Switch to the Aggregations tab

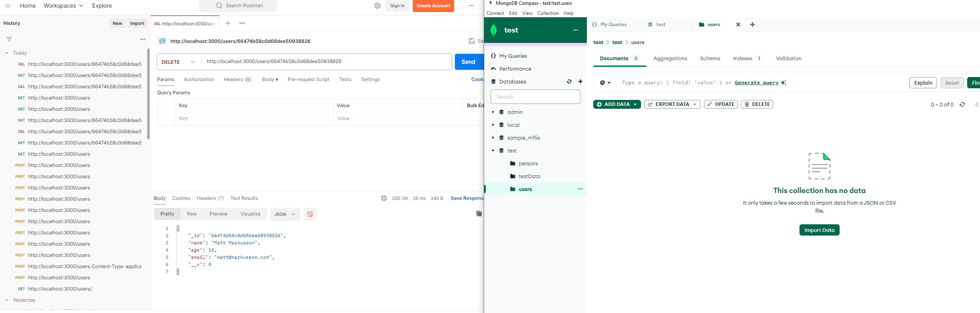670,59
